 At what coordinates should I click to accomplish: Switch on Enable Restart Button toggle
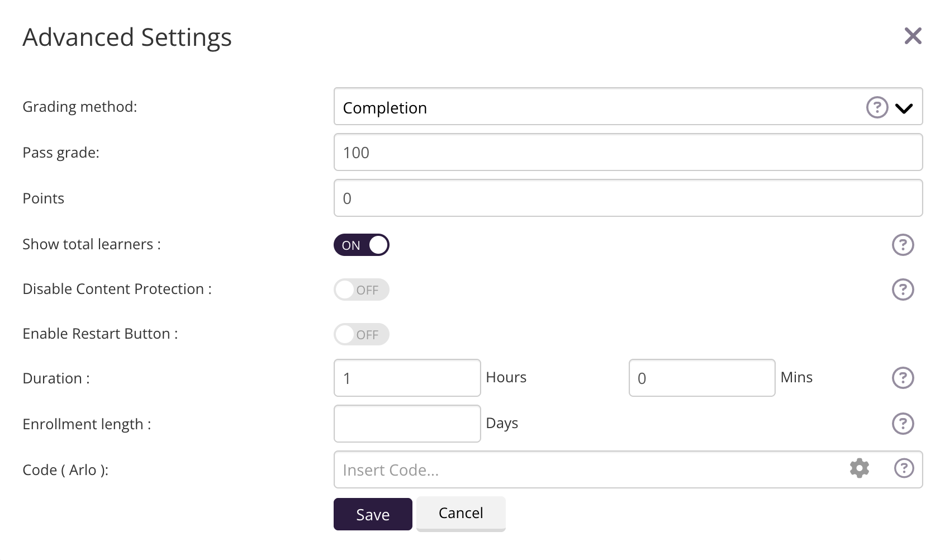(x=362, y=334)
